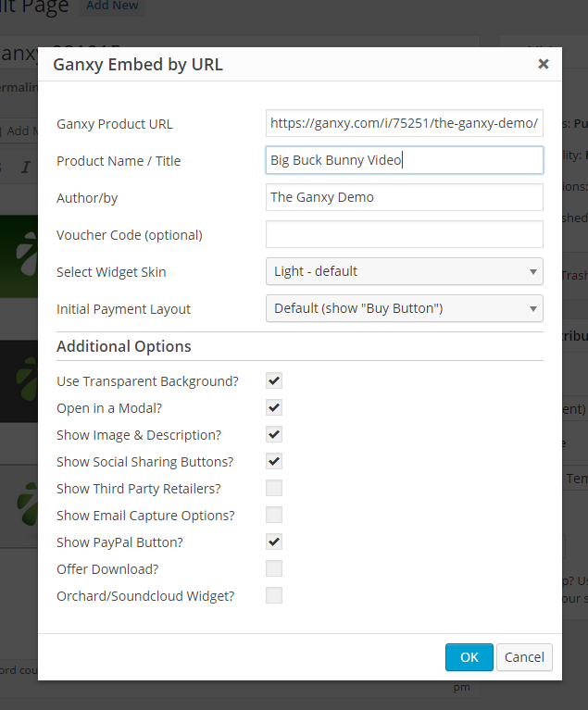Viewport: 588px width, 710px height.
Task: Check Orchard/Soundcloud Widget option
Action: coord(274,595)
